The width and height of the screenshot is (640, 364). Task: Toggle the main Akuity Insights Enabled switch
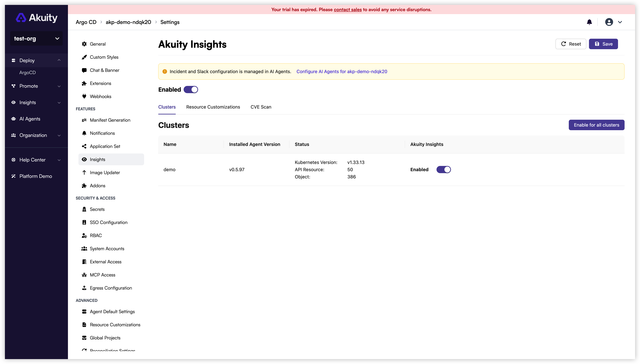[x=191, y=90]
